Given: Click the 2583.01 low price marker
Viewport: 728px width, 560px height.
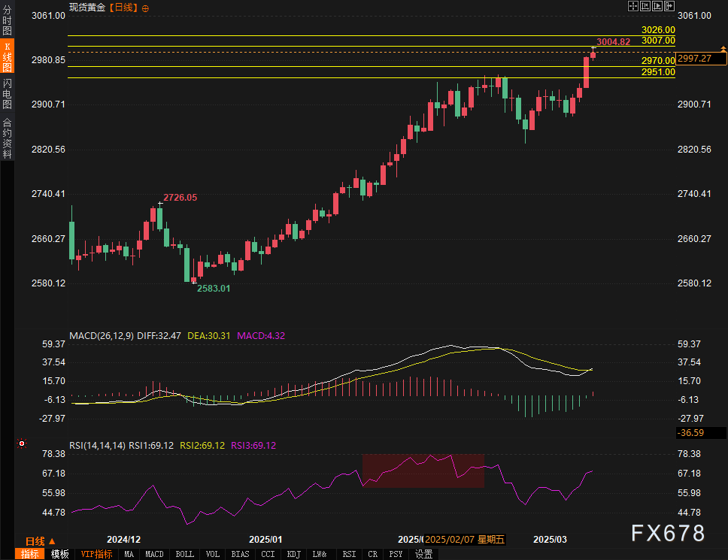Looking at the screenshot, I should pos(213,289).
